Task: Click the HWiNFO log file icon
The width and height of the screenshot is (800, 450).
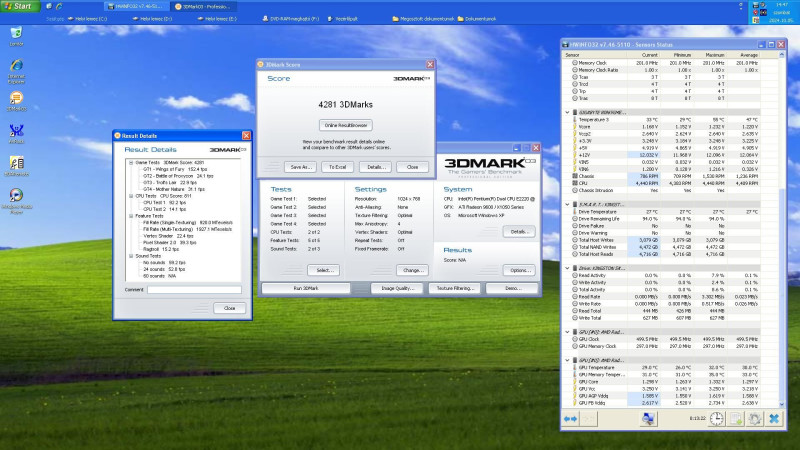Action: point(736,417)
